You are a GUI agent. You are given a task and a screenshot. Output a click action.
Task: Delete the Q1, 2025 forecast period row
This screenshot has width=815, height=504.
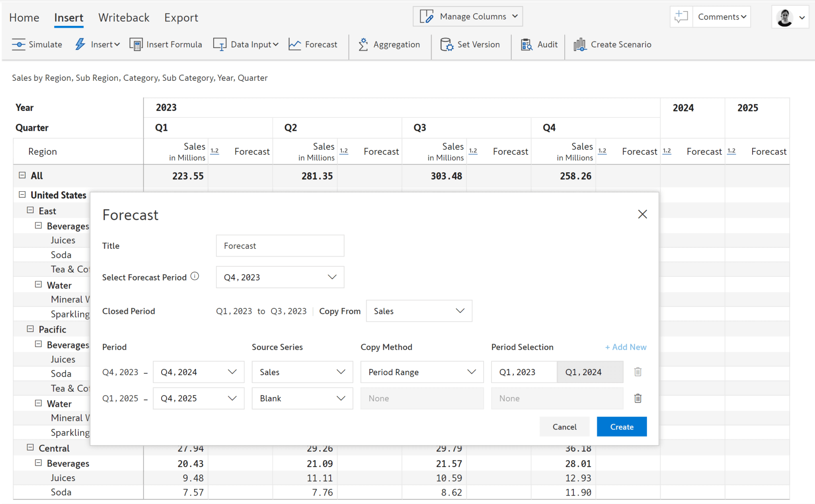pyautogui.click(x=637, y=398)
